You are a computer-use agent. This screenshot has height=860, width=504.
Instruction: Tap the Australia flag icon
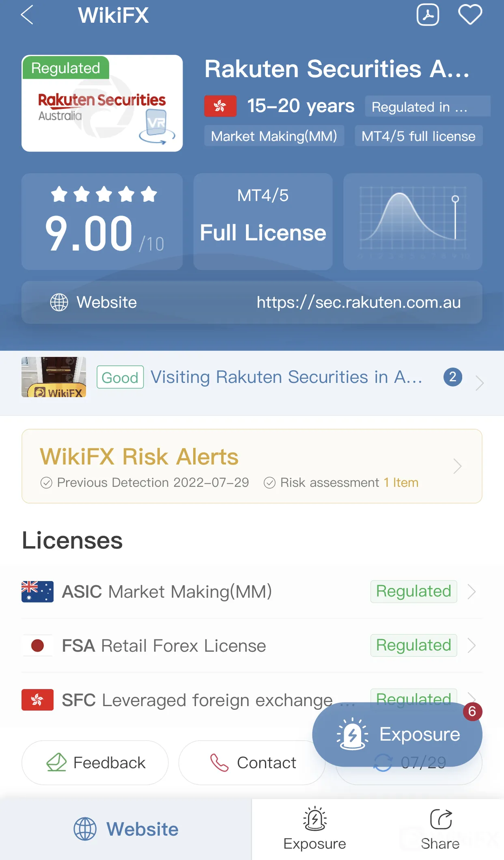point(37,592)
